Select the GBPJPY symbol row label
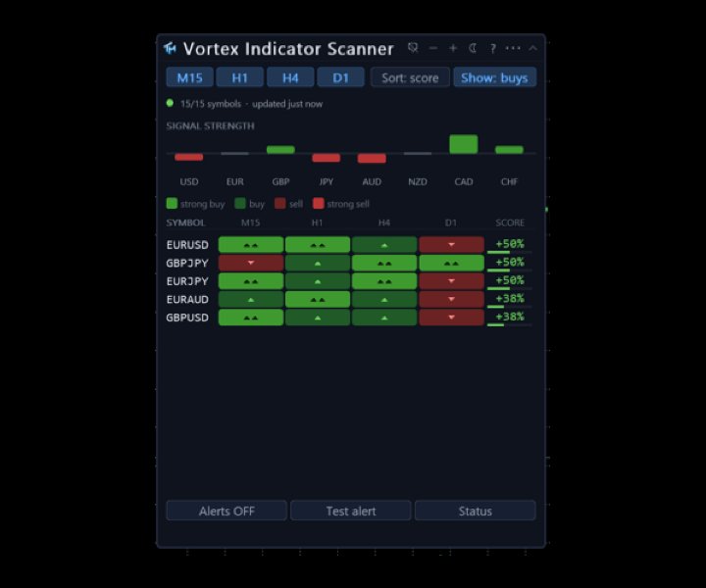Screen dimensions: 706x588 pyautogui.click(x=187, y=263)
